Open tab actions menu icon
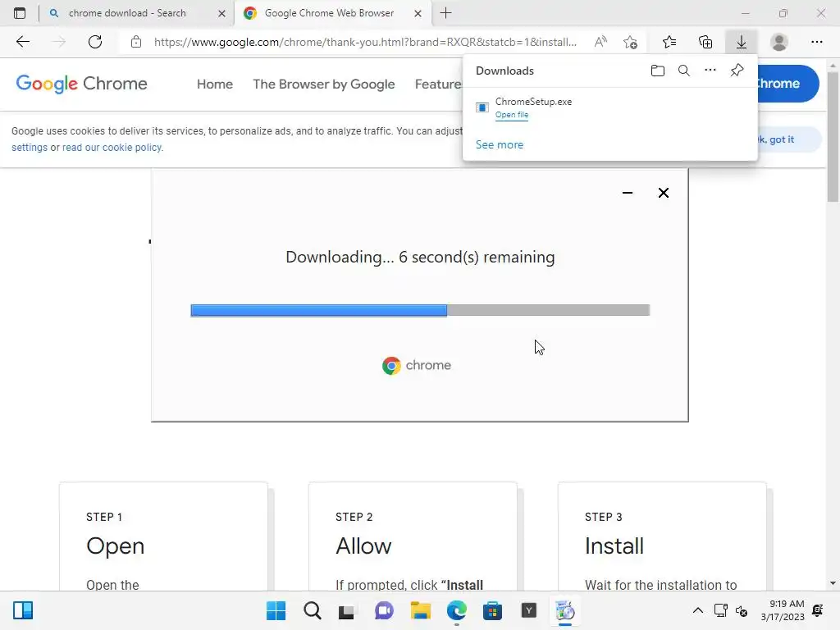Viewport: 840px width, 630px height. (20, 13)
